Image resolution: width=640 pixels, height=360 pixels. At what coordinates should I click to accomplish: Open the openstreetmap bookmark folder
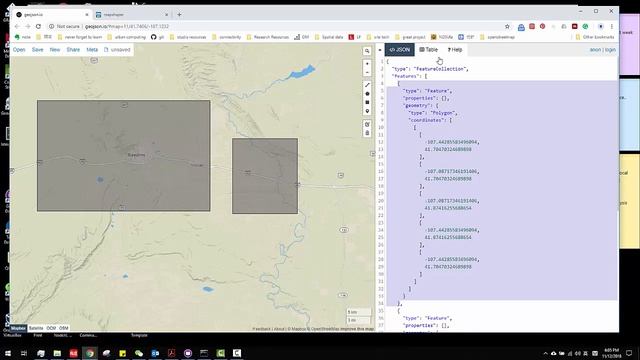[x=497, y=37]
